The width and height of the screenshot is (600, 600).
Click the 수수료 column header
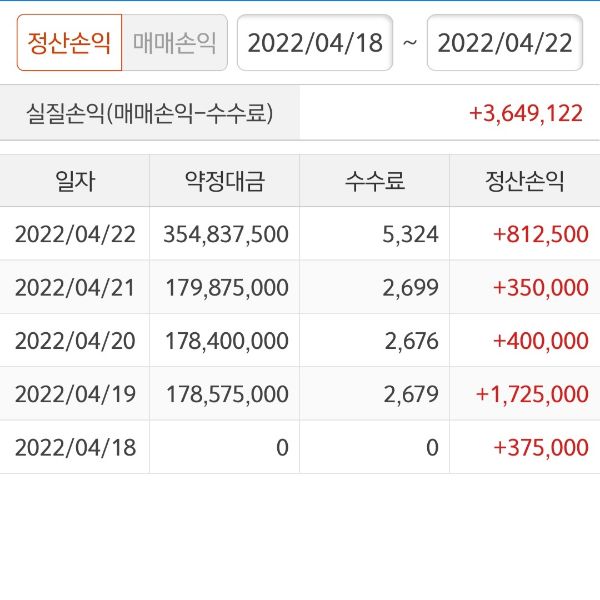(375, 181)
